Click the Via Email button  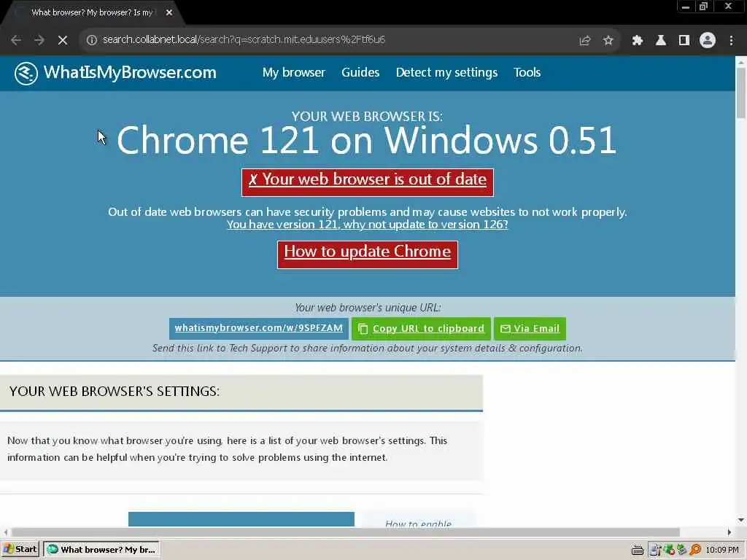[x=530, y=329]
